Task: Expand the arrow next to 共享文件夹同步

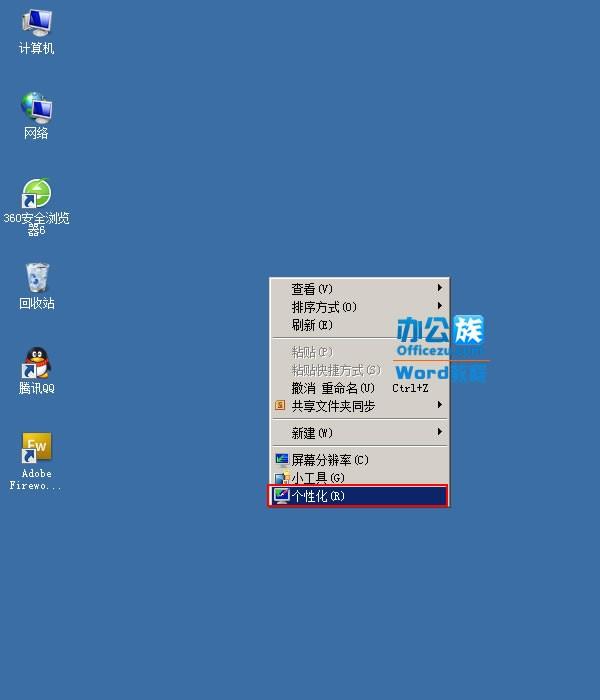Action: [440, 404]
